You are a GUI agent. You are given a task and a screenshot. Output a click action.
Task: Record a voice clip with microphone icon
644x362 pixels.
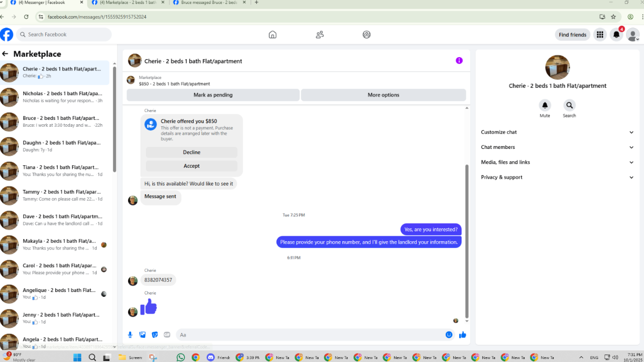click(130, 335)
